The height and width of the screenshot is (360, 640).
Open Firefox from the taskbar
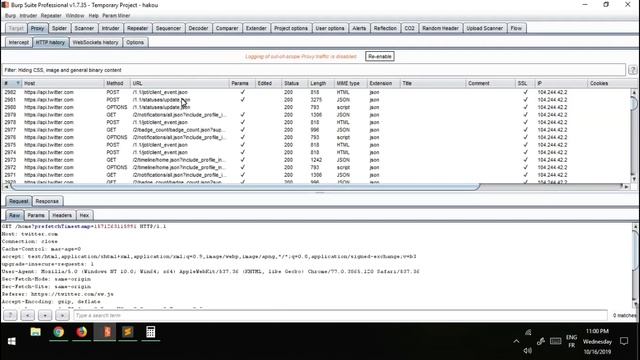[82, 332]
